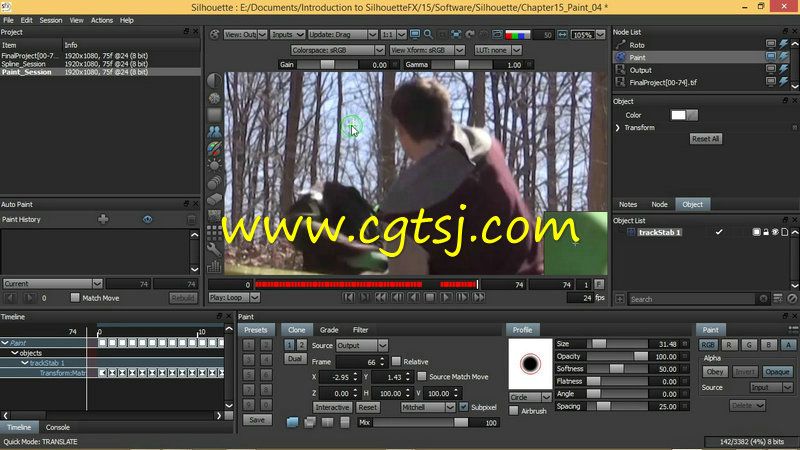This screenshot has height=450, width=800.
Task: Select the blue layer blend icon beside Mix
Action: pos(292,422)
